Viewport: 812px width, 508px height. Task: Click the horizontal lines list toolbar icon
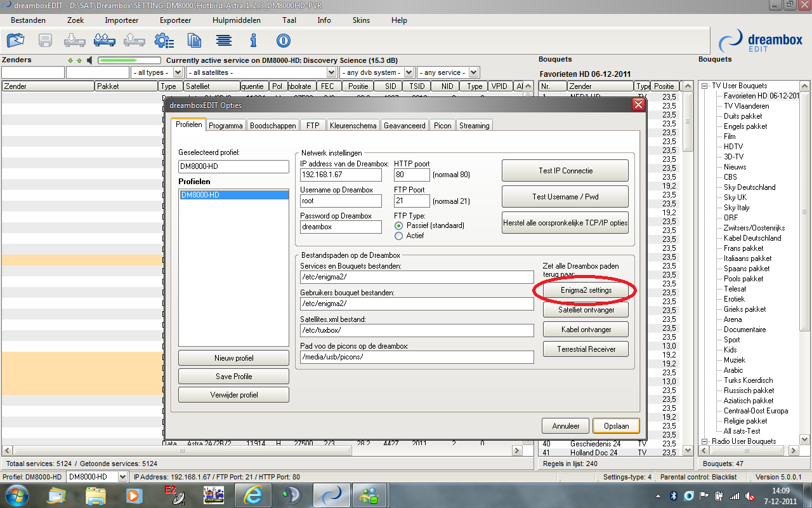[223, 41]
